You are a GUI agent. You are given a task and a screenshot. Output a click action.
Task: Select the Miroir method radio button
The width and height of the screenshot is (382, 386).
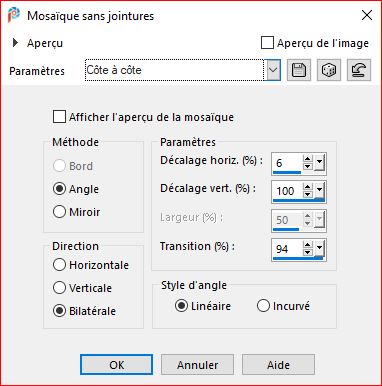click(59, 212)
